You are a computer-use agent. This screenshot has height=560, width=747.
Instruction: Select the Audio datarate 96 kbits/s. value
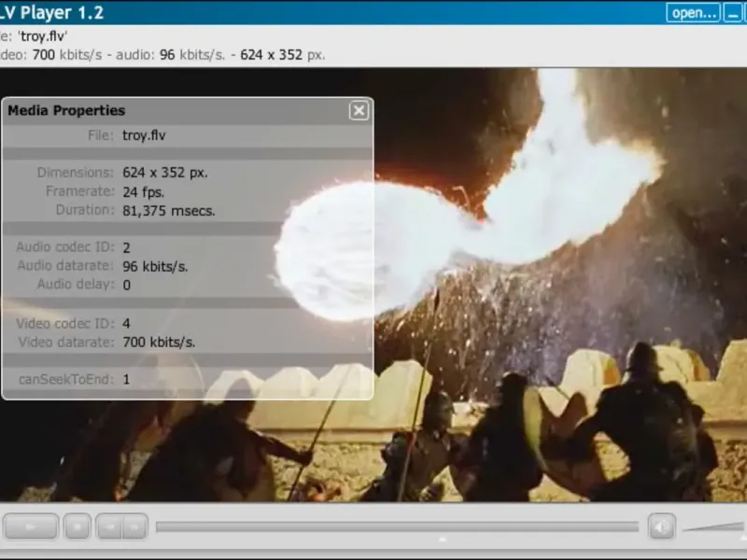[155, 266]
